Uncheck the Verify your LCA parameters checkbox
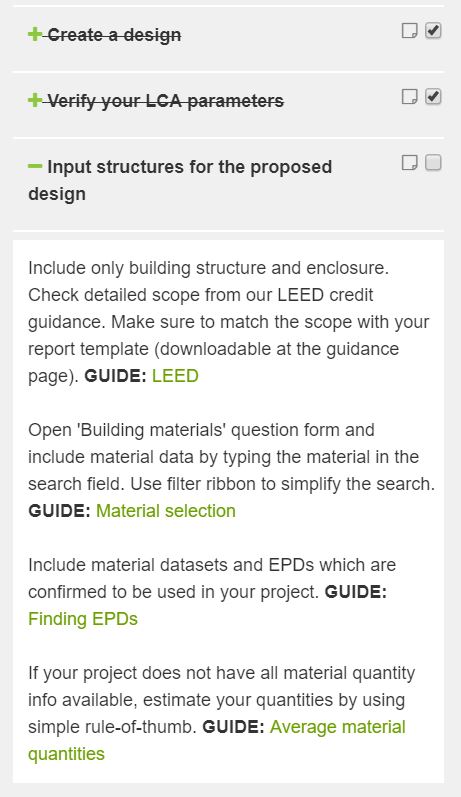 pyautogui.click(x=433, y=97)
